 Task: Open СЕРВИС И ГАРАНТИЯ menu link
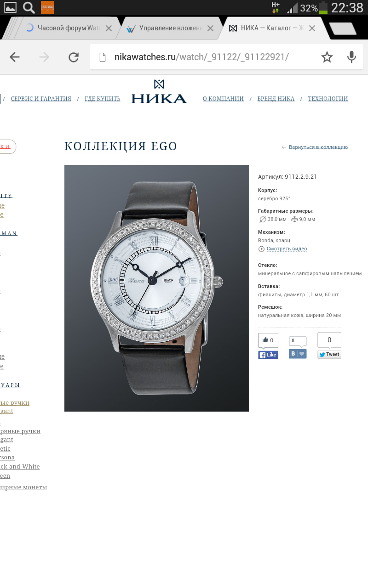click(x=41, y=99)
